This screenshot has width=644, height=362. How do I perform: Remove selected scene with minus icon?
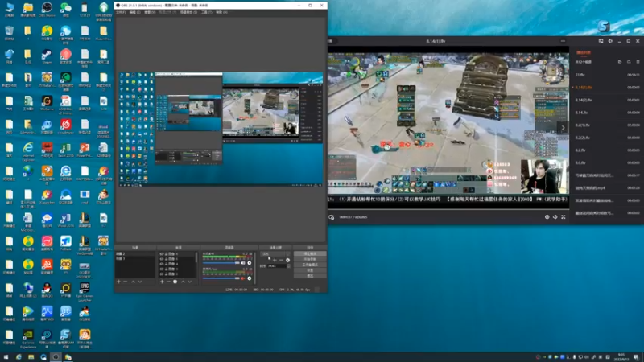[x=126, y=282]
